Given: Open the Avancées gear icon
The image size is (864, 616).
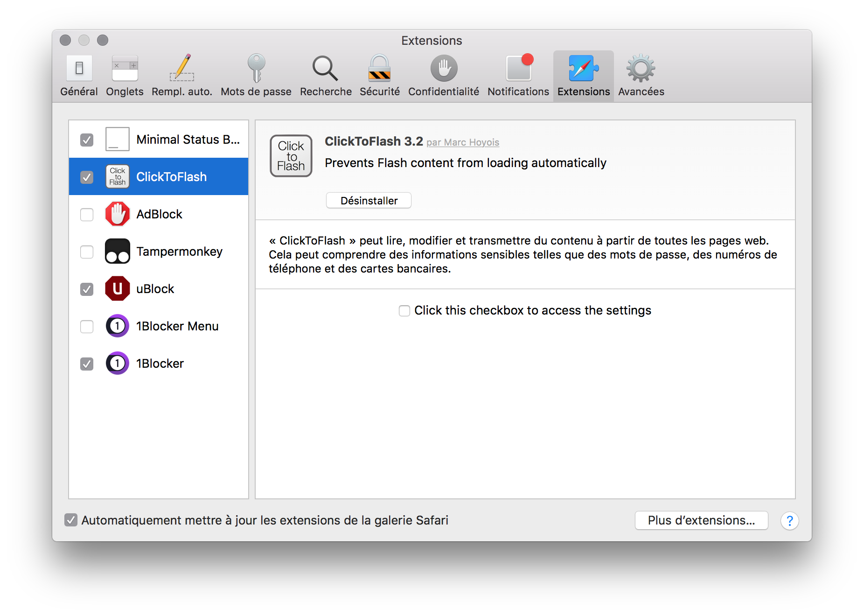Looking at the screenshot, I should (x=641, y=68).
